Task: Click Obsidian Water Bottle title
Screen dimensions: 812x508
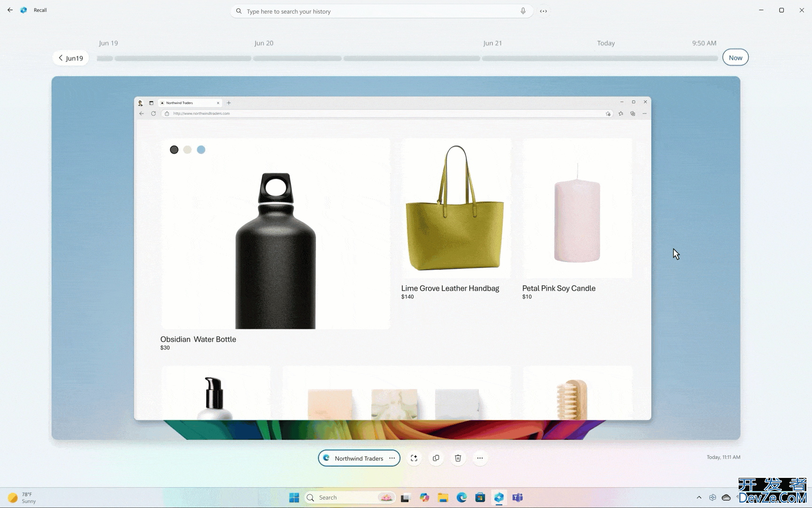Action: [x=198, y=339]
